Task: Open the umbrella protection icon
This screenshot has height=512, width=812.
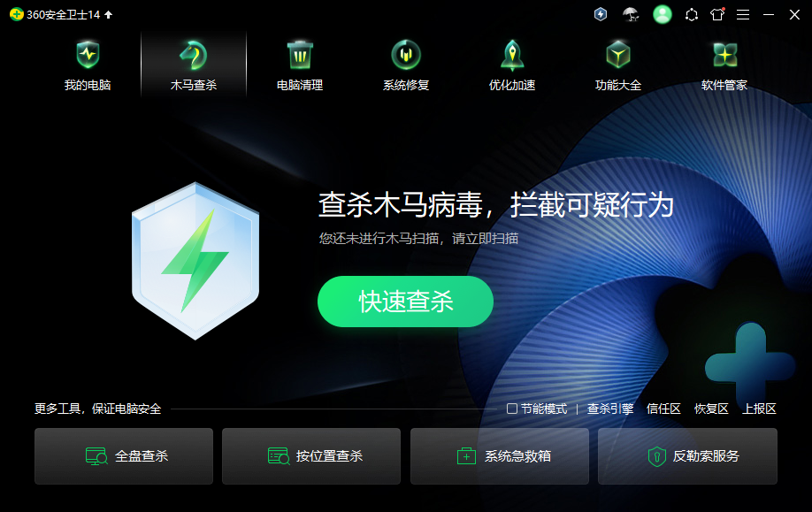Action: 631,14
